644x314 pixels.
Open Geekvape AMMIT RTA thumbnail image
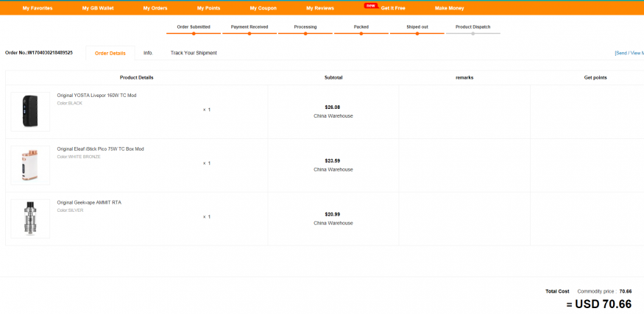click(x=30, y=218)
